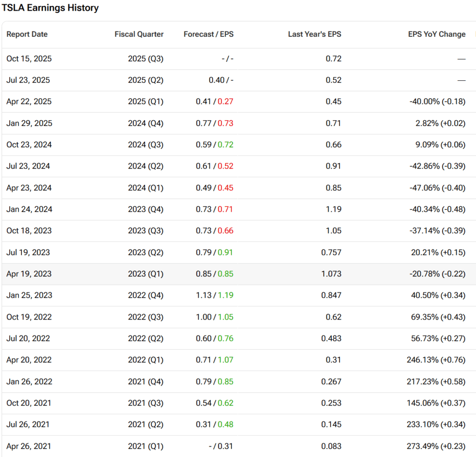Select the Oct 19, 2022 report date
Image resolution: width=476 pixels, height=457 pixels.
point(29,317)
